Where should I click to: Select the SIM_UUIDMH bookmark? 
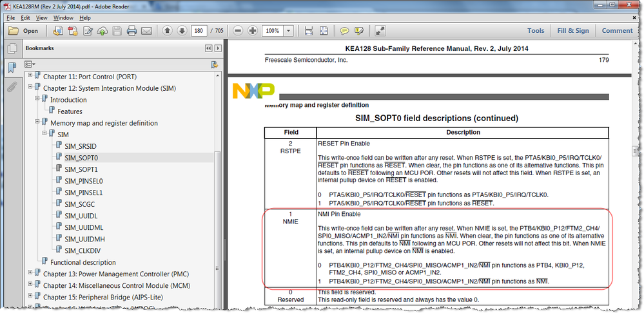click(83, 239)
